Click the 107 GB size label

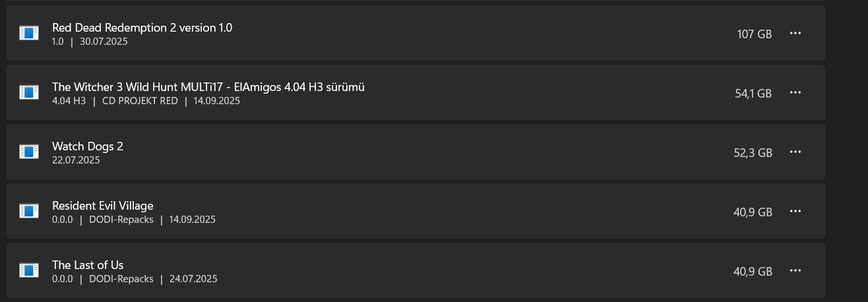click(754, 34)
